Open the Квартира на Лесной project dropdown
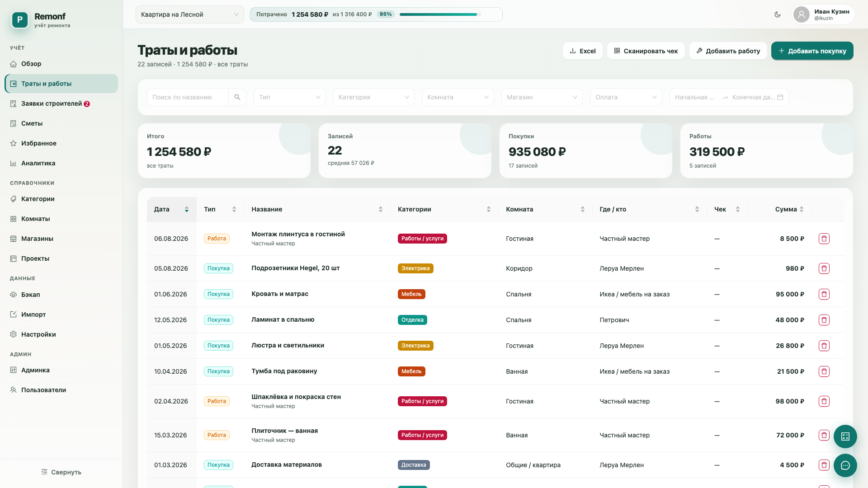 [x=190, y=14]
